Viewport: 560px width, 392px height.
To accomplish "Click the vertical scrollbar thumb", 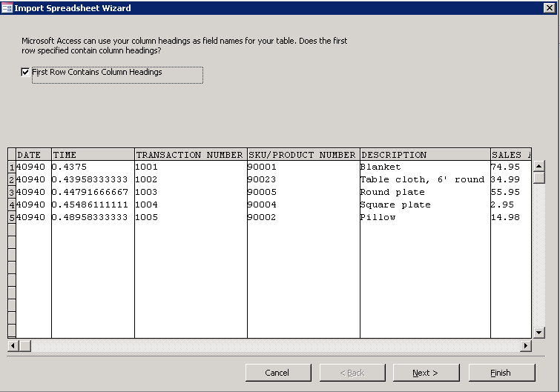I will 539,177.
